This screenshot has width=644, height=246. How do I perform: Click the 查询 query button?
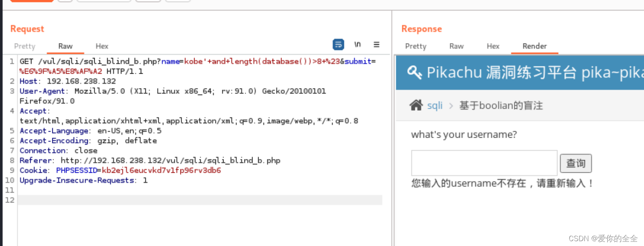(576, 163)
